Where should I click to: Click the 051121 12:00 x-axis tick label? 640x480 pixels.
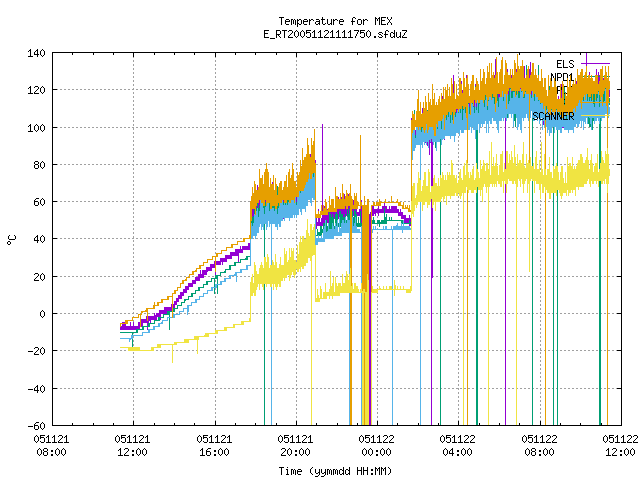[132, 446]
